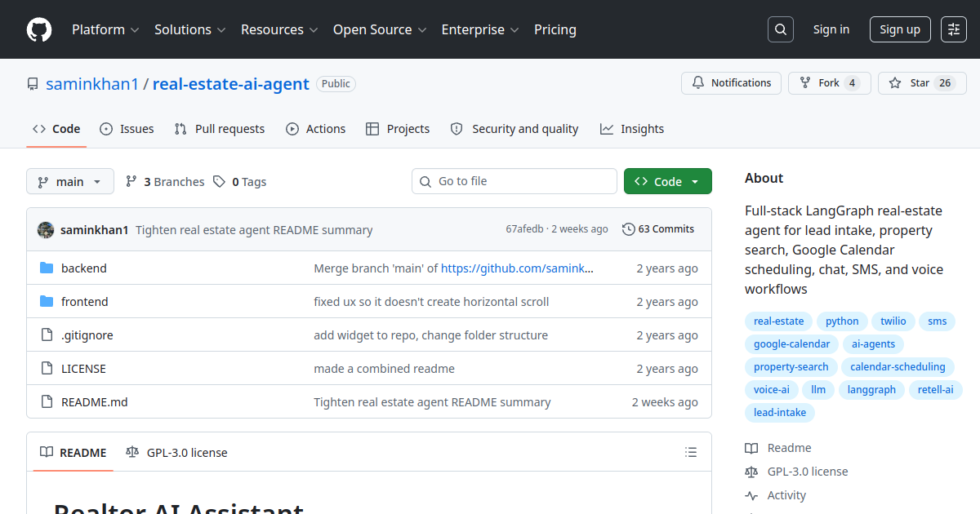Click the frontend folder icon

[x=47, y=301]
